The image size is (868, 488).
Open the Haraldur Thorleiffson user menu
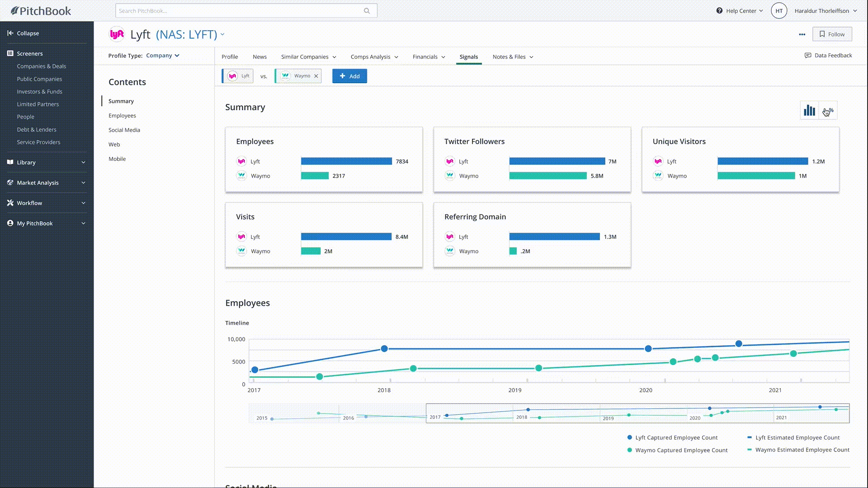pos(826,11)
